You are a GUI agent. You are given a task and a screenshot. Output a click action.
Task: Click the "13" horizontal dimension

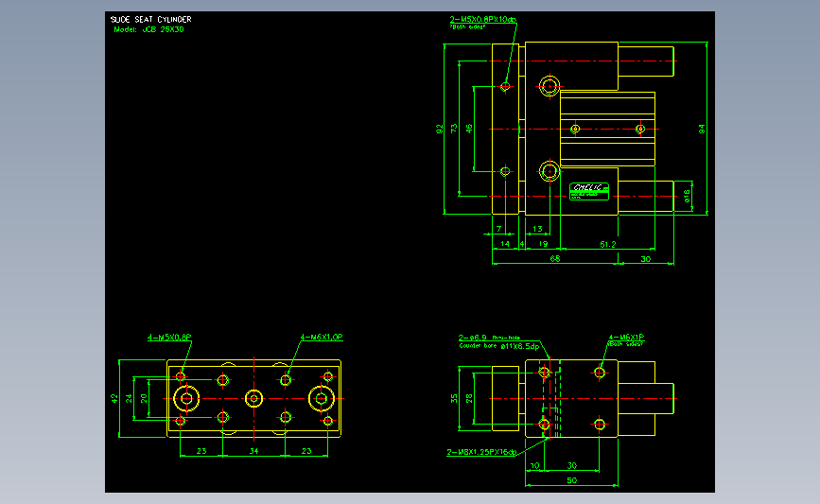(537, 229)
